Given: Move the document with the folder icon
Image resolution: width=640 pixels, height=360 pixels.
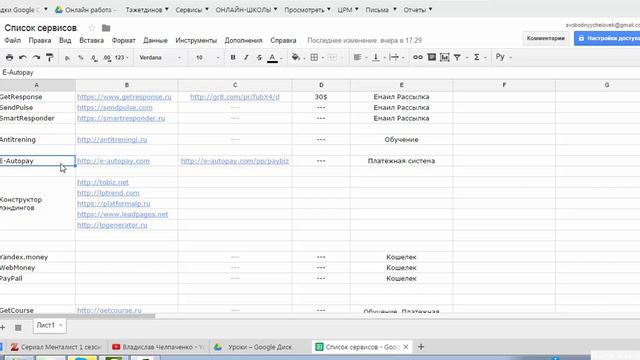Looking at the screenshot, I should pos(106,28).
